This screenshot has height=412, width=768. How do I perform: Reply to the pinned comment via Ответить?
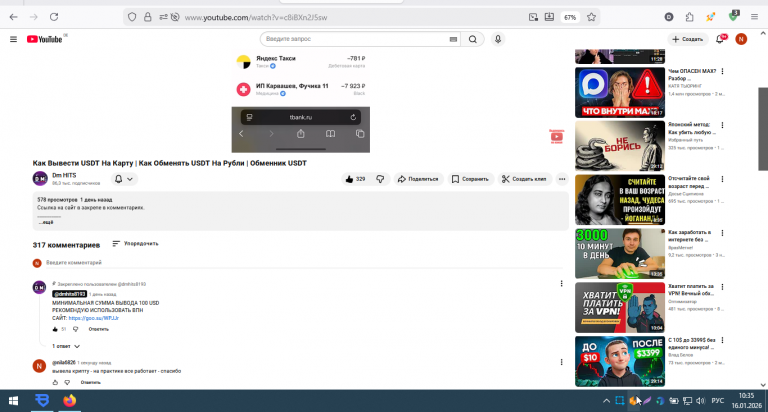coord(98,329)
